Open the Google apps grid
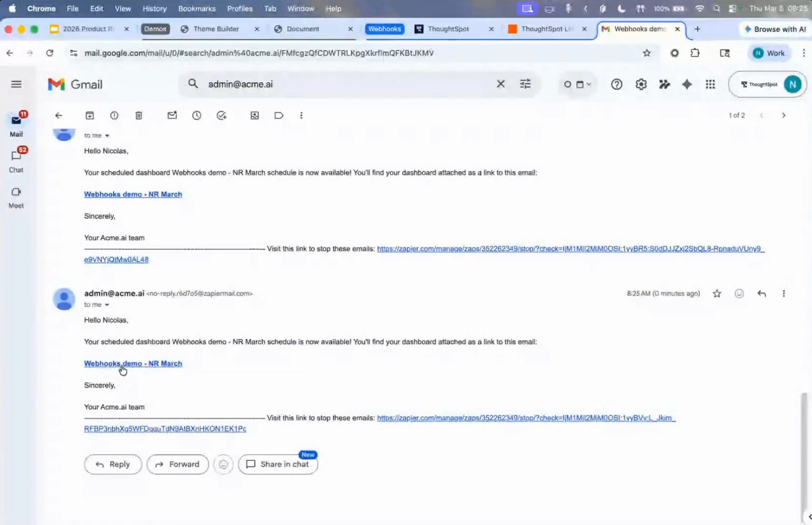The height and width of the screenshot is (525, 812). (710, 84)
